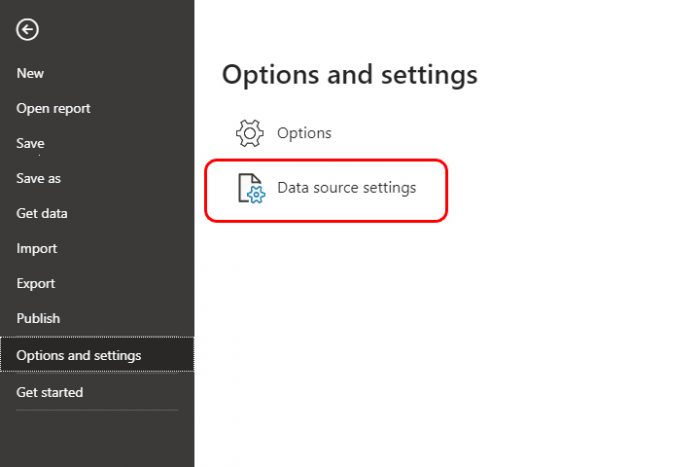Select the Save menu entry
This screenshot has height=467, width=700.
(30, 143)
